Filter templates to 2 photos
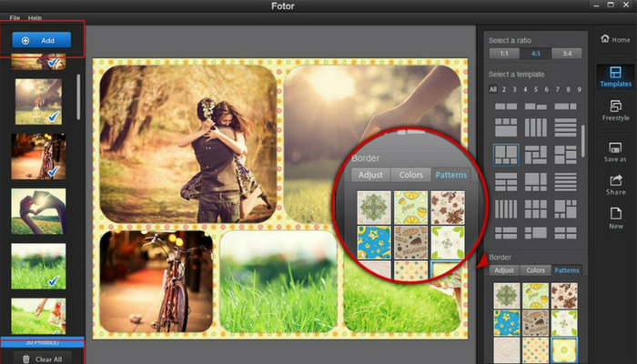The image size is (637, 364). [x=504, y=89]
